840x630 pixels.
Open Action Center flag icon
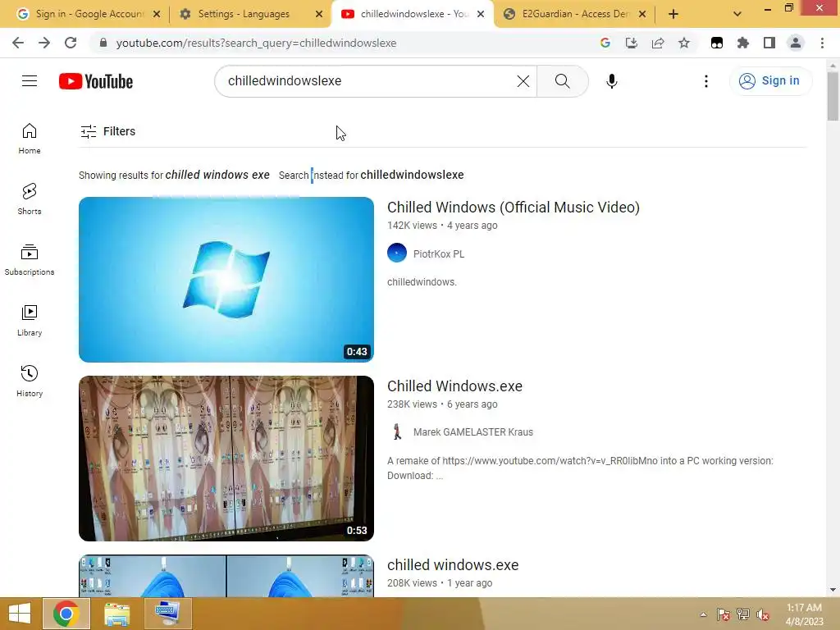pos(724,614)
